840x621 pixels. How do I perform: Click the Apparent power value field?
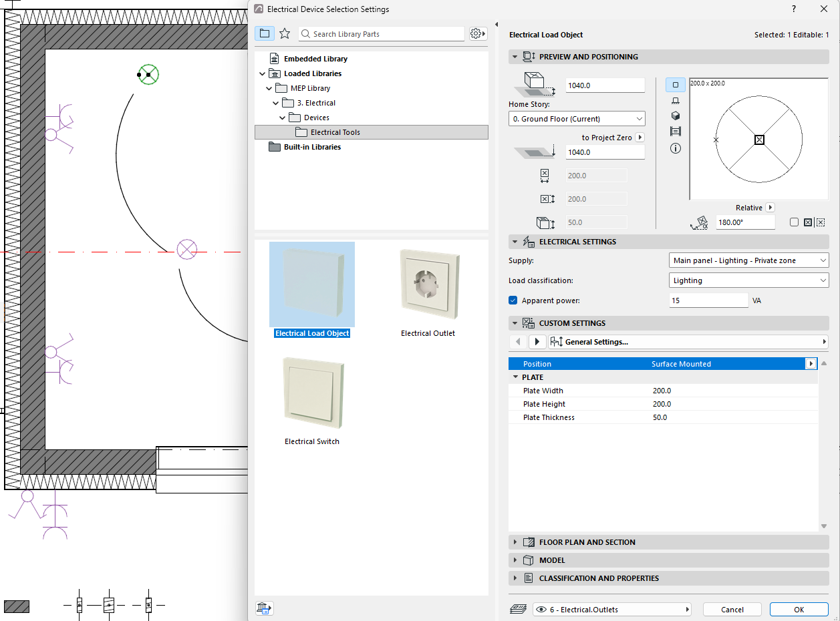tap(708, 300)
